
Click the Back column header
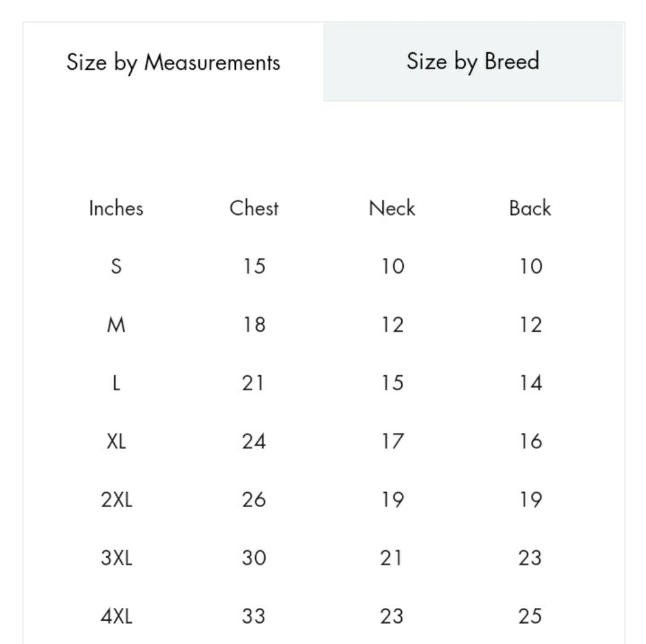530,208
